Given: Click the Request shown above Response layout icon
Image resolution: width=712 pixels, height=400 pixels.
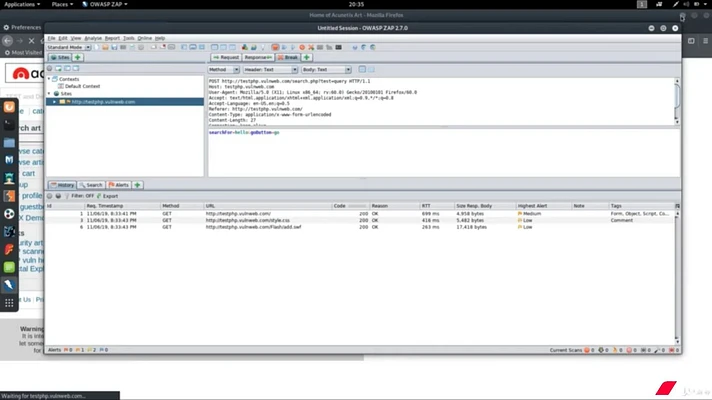Looking at the screenshot, I should (x=223, y=47).
